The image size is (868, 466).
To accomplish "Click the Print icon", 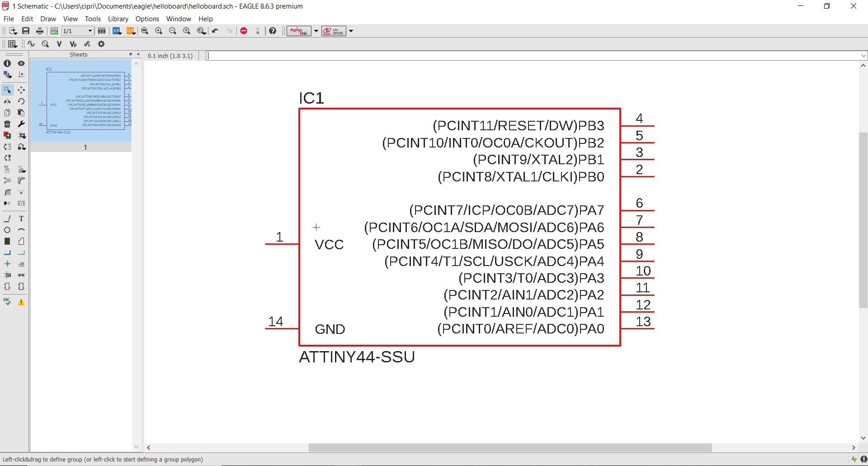I will (x=40, y=31).
